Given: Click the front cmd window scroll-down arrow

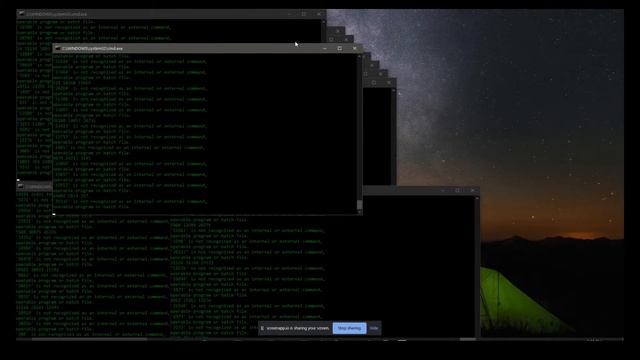Looking at the screenshot, I should (359, 212).
